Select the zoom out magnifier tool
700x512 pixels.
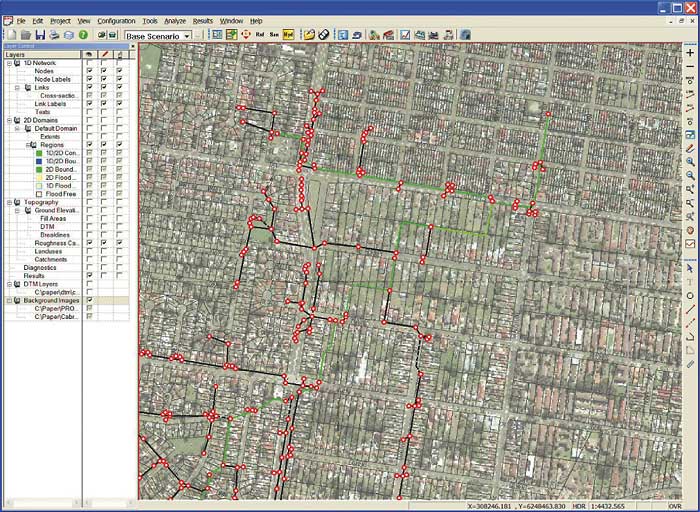[690, 175]
